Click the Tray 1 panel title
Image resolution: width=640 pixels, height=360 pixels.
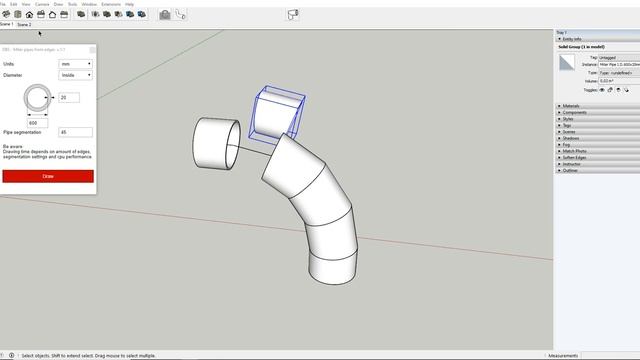tap(562, 32)
